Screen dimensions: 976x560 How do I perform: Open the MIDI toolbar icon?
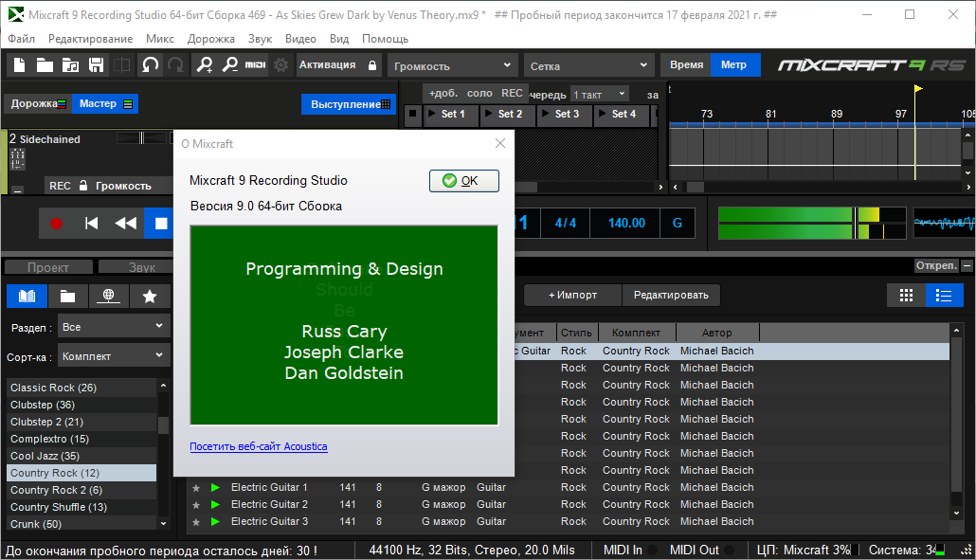click(x=255, y=65)
